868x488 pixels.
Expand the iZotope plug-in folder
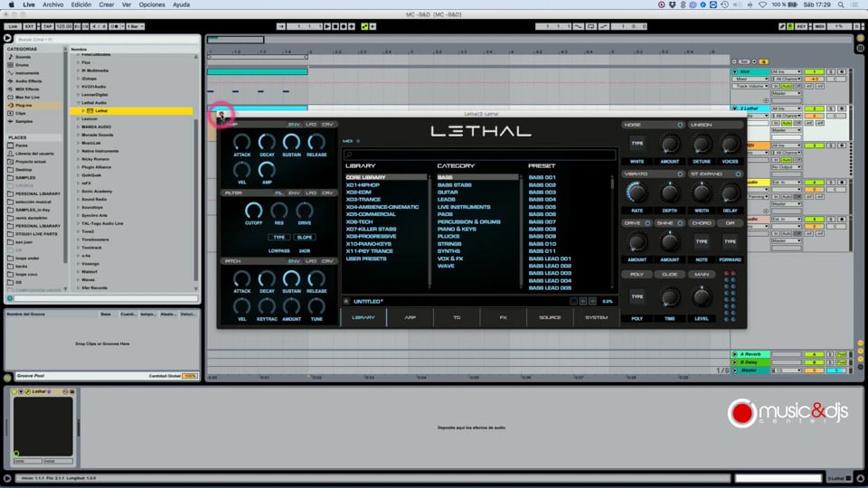[x=78, y=79]
